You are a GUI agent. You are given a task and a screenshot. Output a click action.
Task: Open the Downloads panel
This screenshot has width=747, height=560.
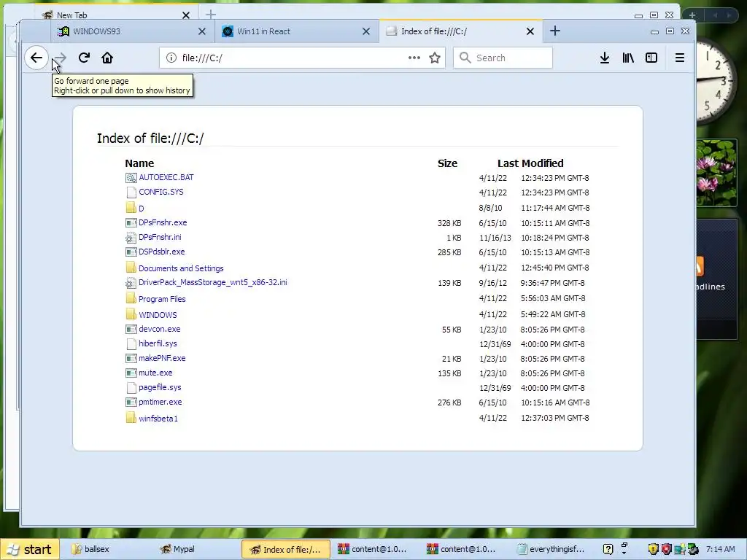605,58
